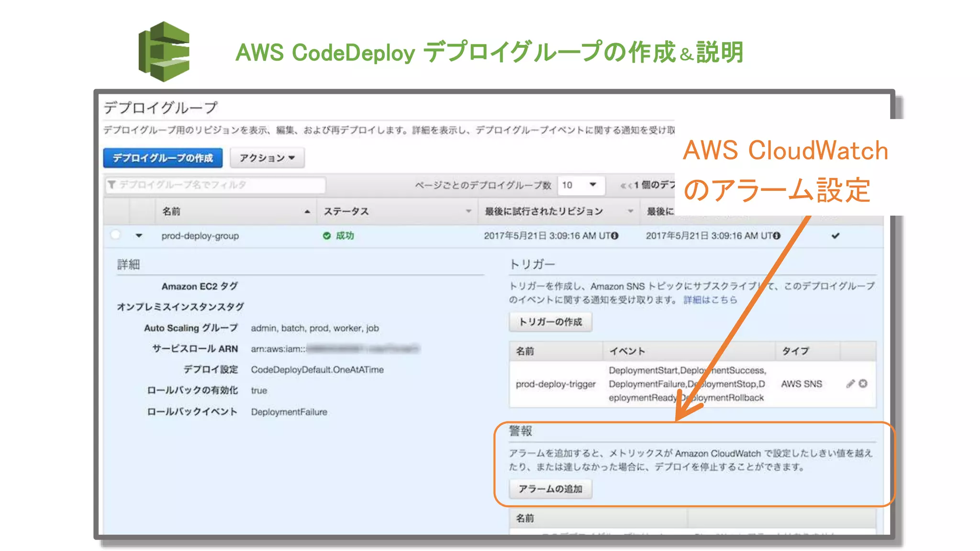
Task: Delete prod-deploy-trigger with the remove icon
Action: [863, 384]
